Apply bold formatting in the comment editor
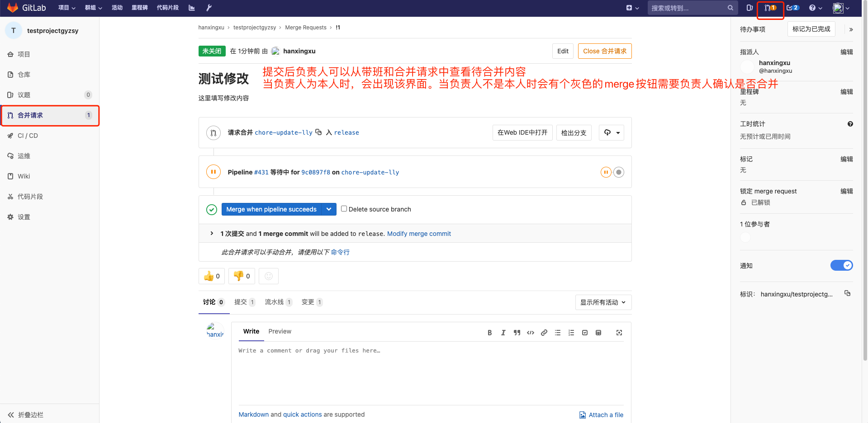 [x=489, y=333]
